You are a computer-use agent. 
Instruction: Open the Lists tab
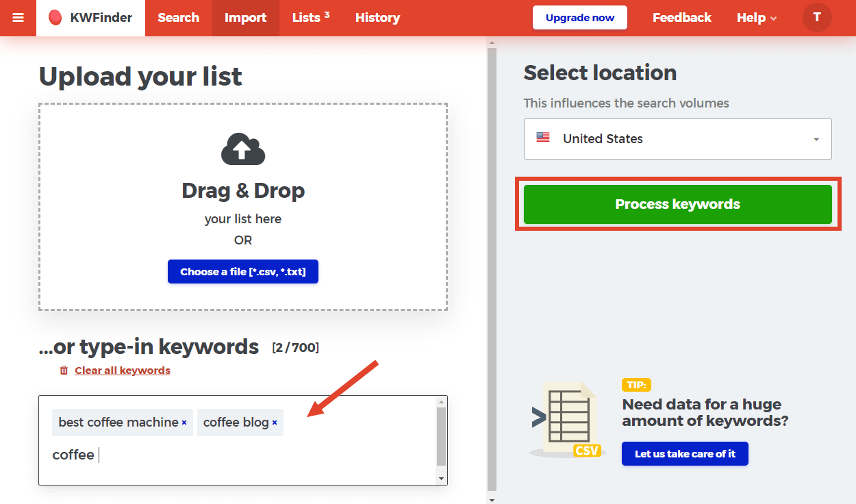pyautogui.click(x=310, y=18)
